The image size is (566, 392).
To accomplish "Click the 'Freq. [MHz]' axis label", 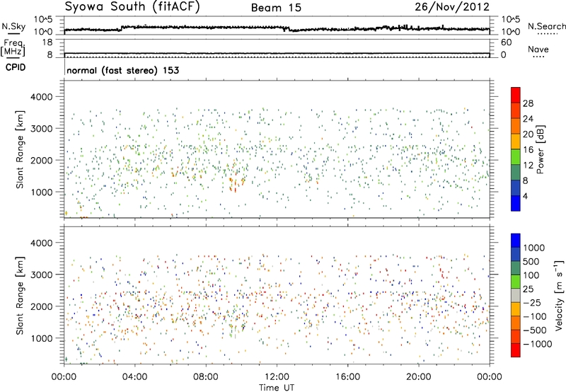I will pos(13,47).
